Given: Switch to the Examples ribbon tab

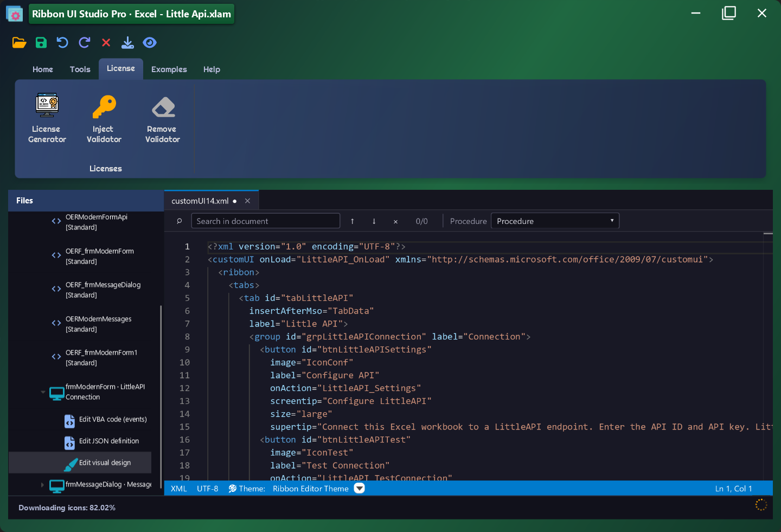Looking at the screenshot, I should (x=169, y=69).
